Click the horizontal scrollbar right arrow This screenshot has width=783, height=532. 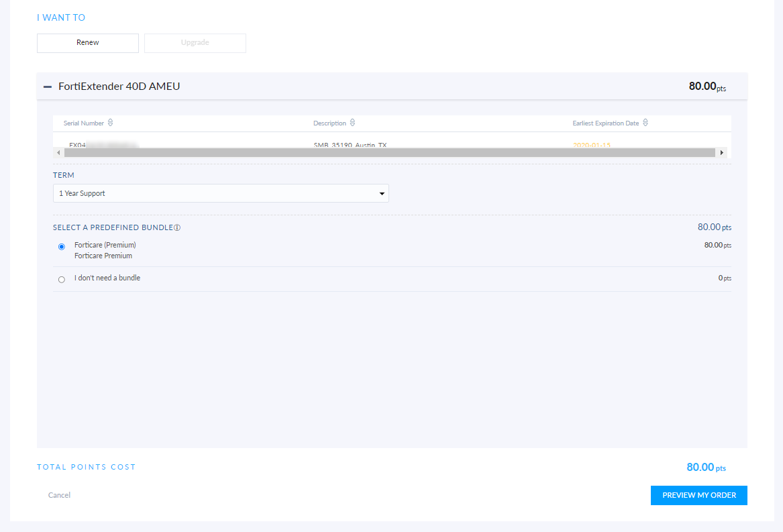pyautogui.click(x=721, y=152)
